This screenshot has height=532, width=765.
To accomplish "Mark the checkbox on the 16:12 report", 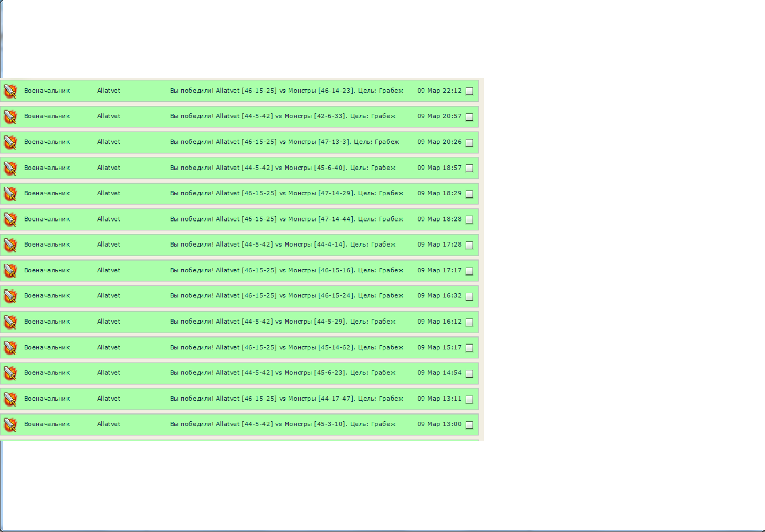I will pyautogui.click(x=469, y=322).
